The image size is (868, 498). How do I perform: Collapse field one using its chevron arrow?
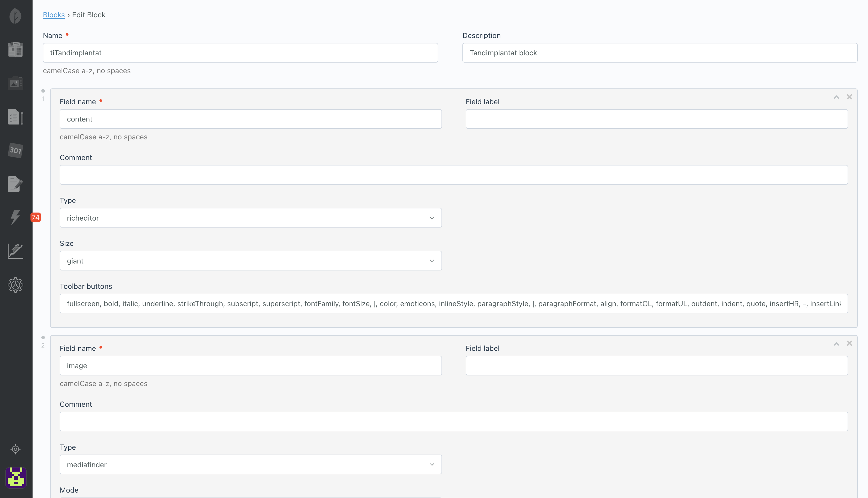836,97
